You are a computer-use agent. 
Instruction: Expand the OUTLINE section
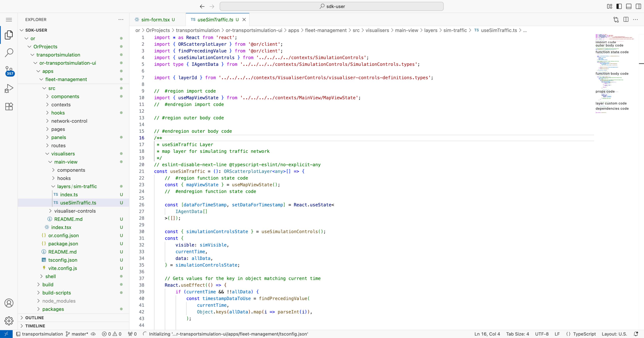tap(74, 318)
